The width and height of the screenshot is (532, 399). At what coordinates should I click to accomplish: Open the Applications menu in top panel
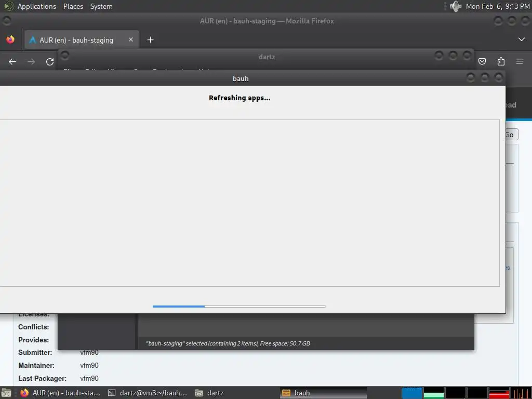[x=37, y=6]
